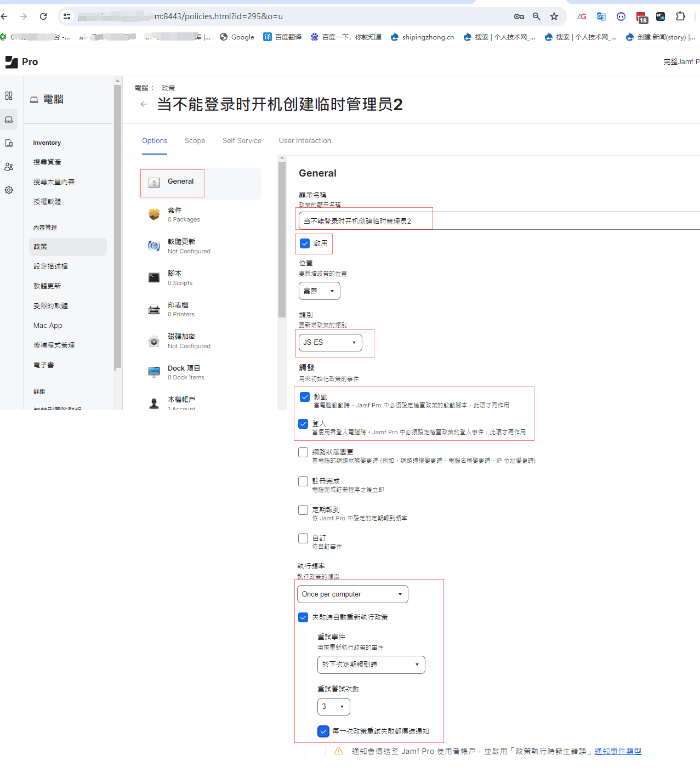Open the Dock Items icon
This screenshot has width=700, height=772.
(154, 372)
